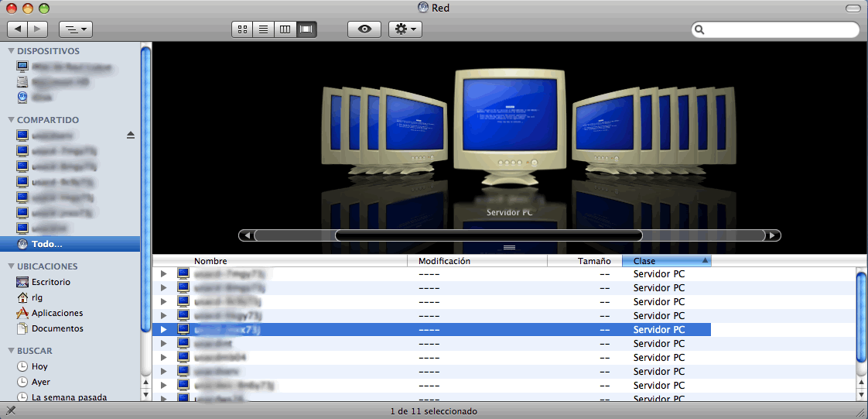Screen dimensions: 868x419
Task: Click the globe icon beside Todo...
Action: click(x=22, y=244)
